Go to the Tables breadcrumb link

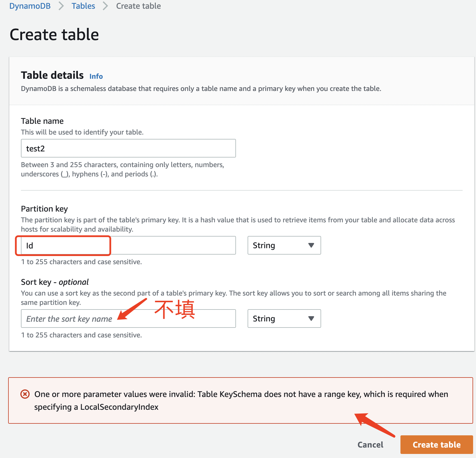tap(83, 6)
